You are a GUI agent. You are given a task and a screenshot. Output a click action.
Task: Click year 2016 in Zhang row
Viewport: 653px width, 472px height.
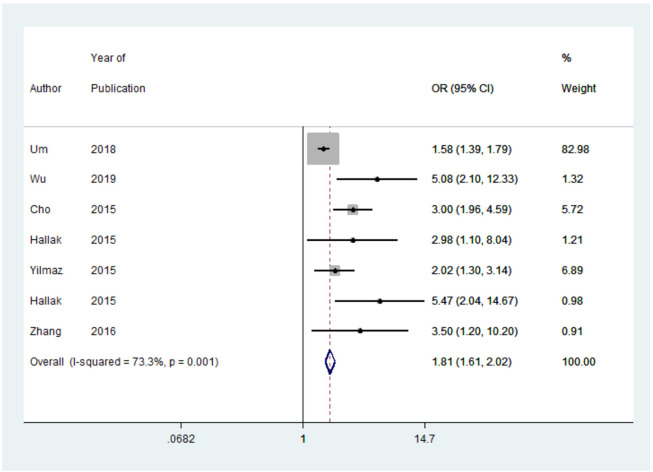click(x=103, y=332)
